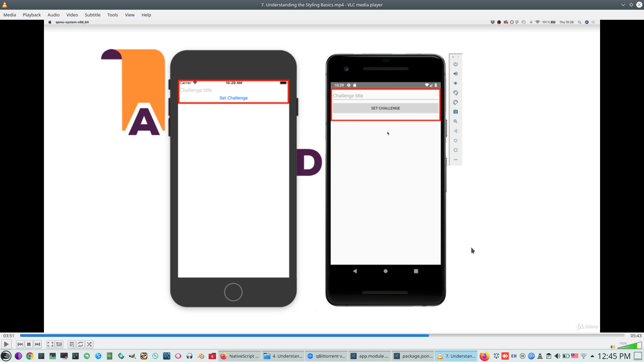Skip to next media track
Screen dimensions: 644x362
pos(38,344)
